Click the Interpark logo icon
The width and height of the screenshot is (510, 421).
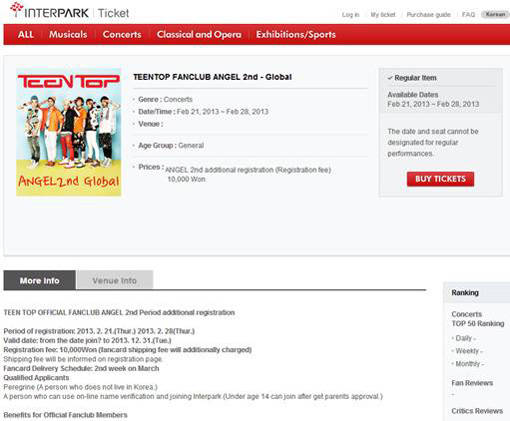(17, 9)
